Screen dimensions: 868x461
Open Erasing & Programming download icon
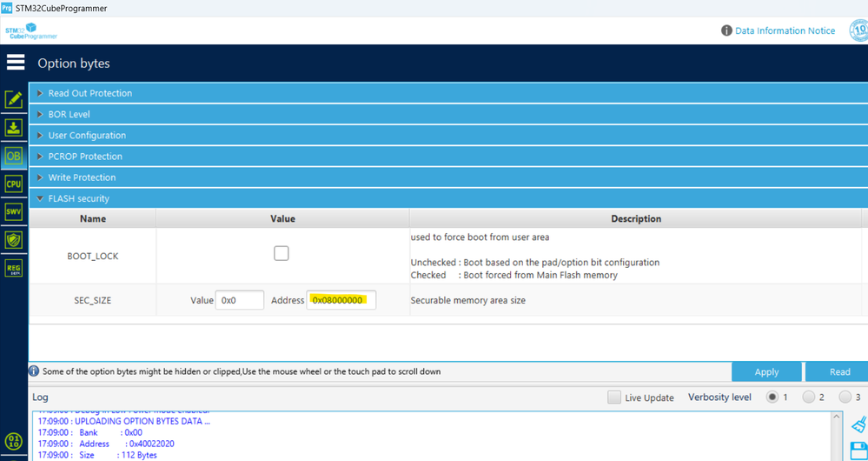coord(14,128)
